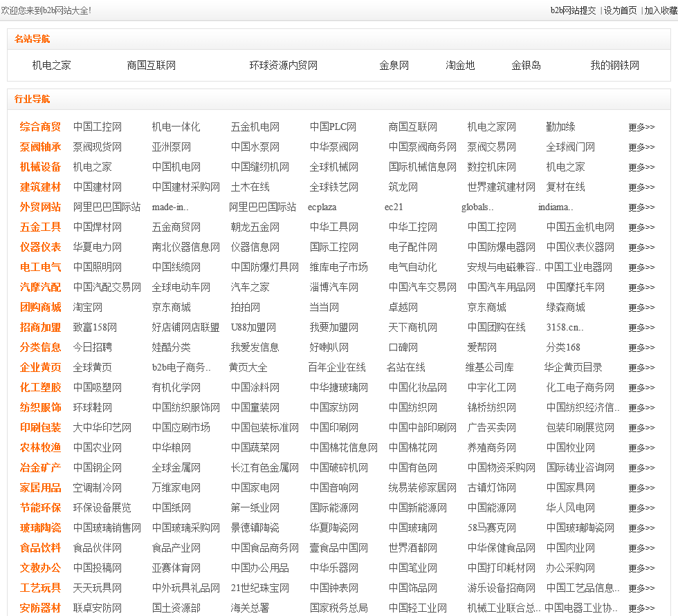The width and height of the screenshot is (678, 616).
Task: Open U88加盟网 link
Action: 253,327
